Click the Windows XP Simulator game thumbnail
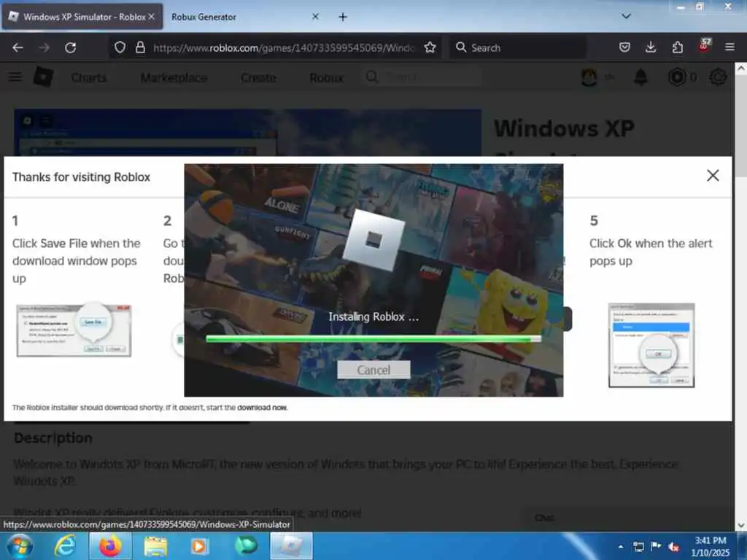Screen dimensions: 747x560 coord(247,133)
